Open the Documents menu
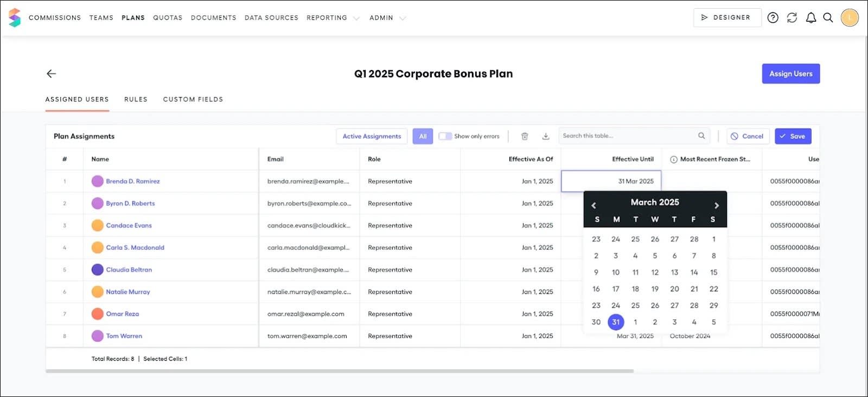 (x=214, y=18)
